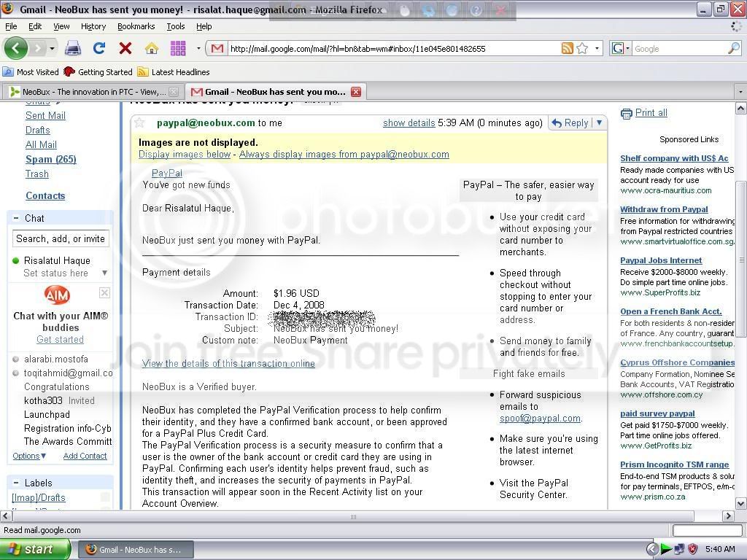This screenshot has width=747, height=560.
Task: Open the File menu
Action: click(x=11, y=26)
